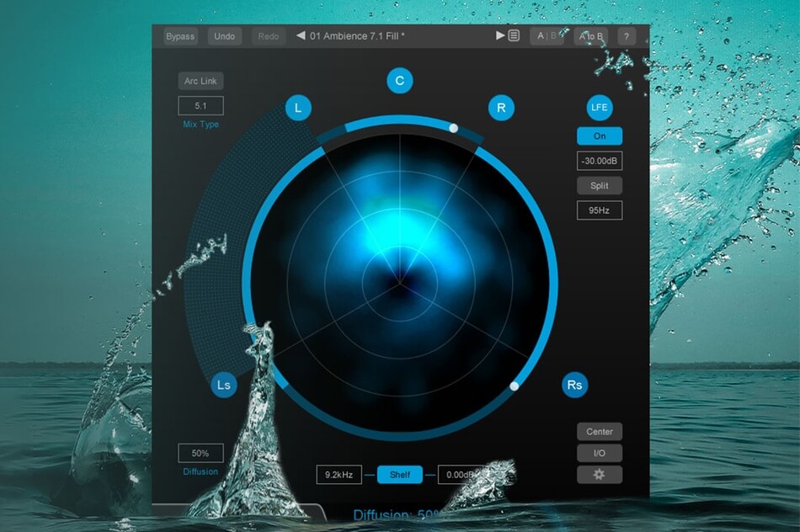Viewport: 800px width, 532px height.
Task: Open the settings gear icon
Action: [600, 475]
